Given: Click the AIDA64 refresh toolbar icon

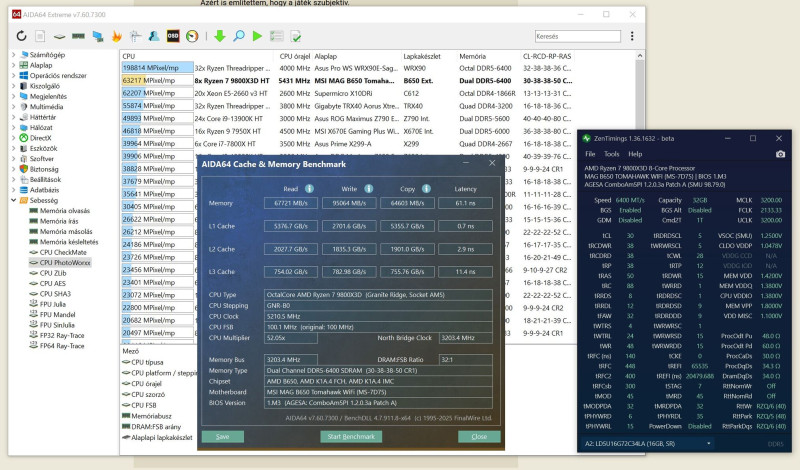Looking at the screenshot, I should point(21,36).
